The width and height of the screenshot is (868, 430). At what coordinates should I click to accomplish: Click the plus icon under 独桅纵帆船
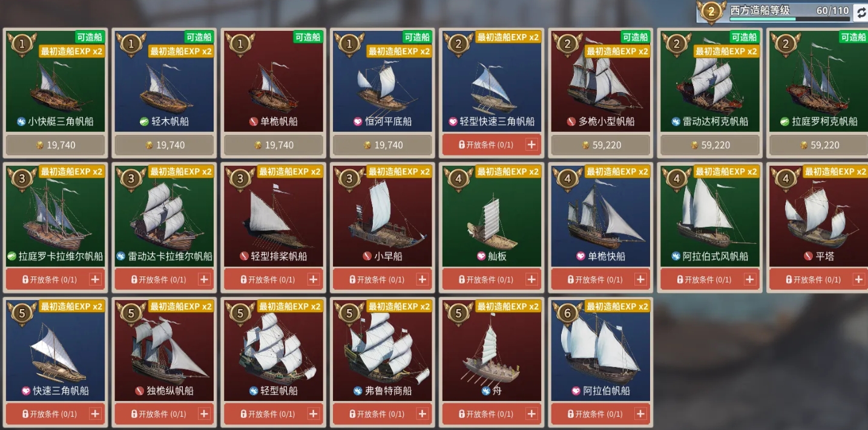(204, 414)
